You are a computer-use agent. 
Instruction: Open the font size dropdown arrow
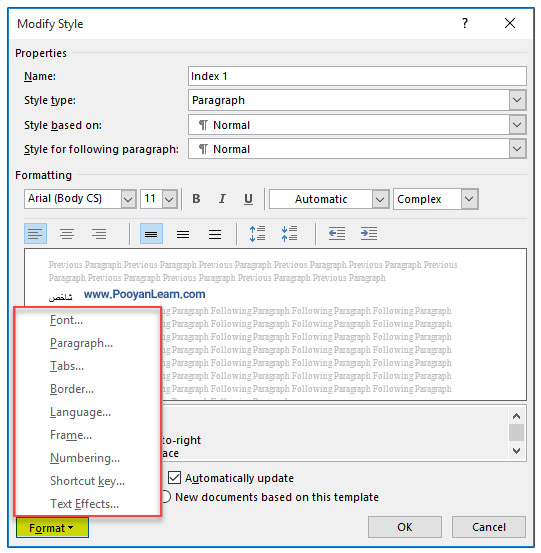click(x=169, y=199)
